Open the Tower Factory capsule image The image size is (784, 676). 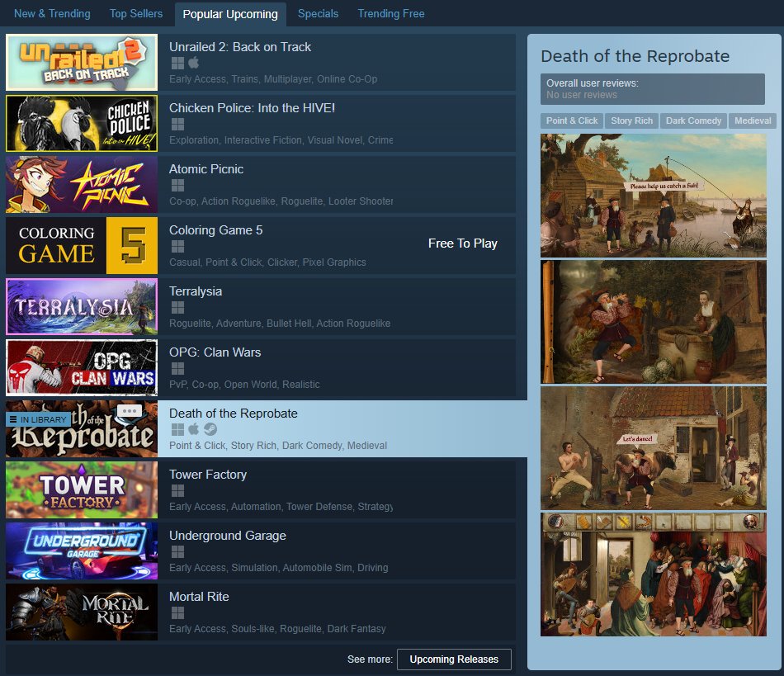tap(82, 489)
